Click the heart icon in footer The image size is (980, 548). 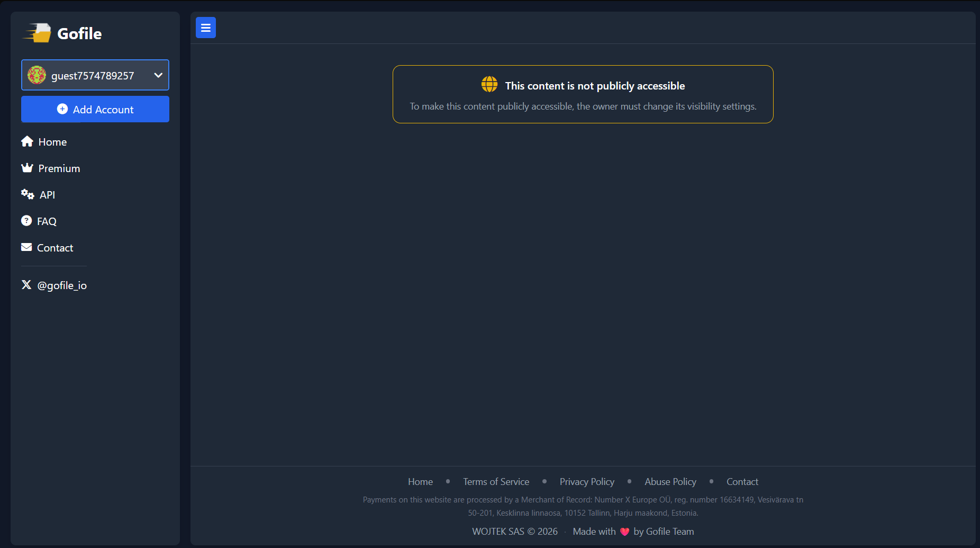tap(624, 532)
